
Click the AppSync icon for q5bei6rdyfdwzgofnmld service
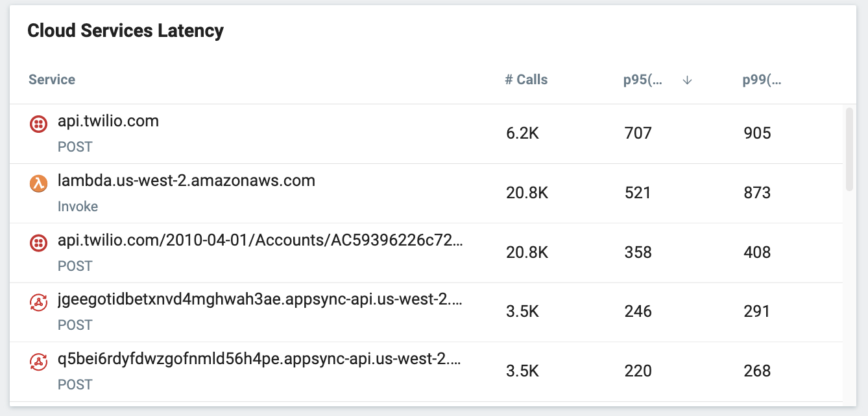pos(39,362)
